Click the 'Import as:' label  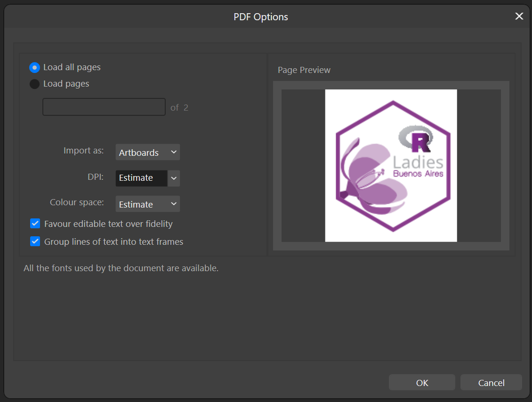tap(83, 150)
